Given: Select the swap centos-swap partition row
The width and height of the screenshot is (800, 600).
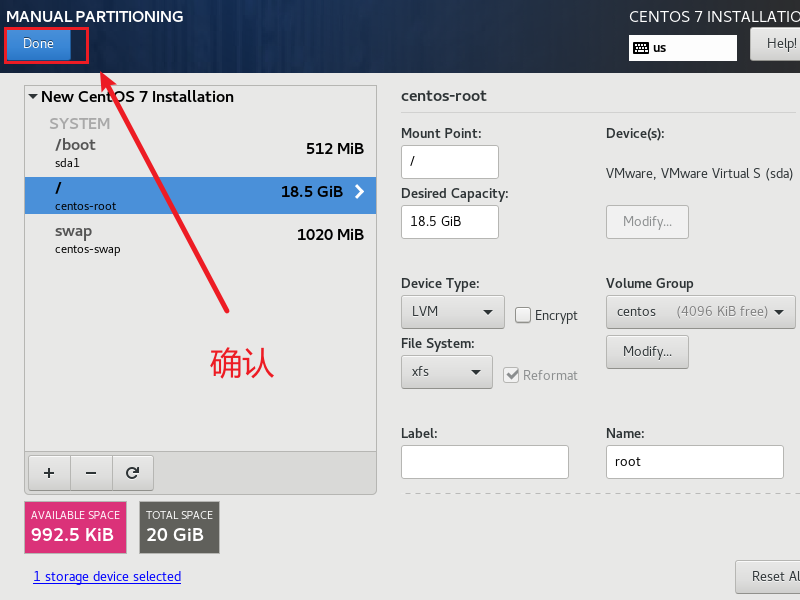Looking at the screenshot, I should coord(201,239).
